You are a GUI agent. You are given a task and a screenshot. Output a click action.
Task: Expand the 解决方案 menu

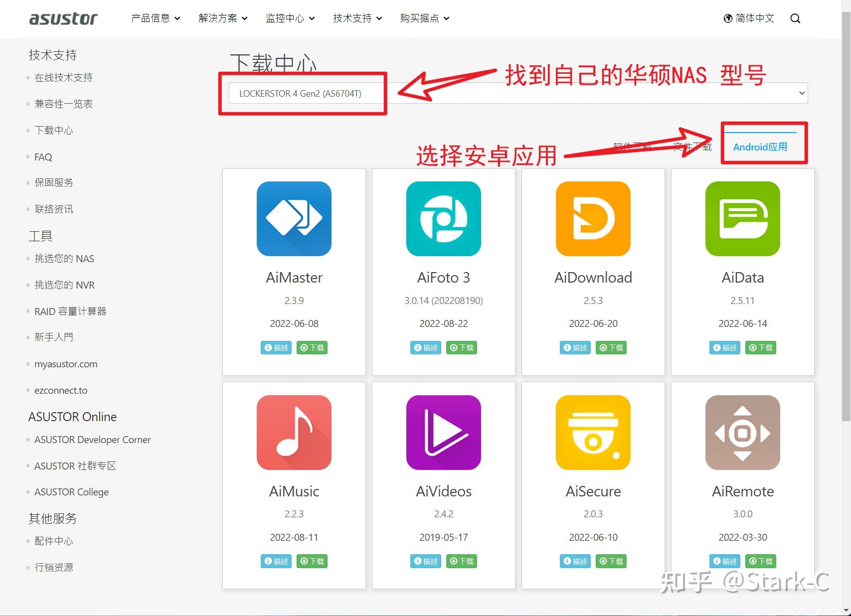[223, 18]
